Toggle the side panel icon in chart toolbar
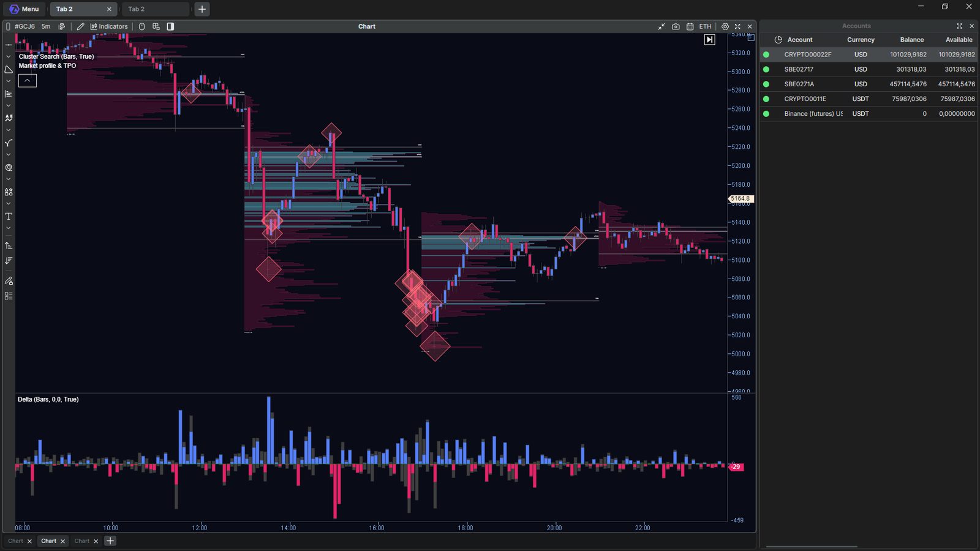 click(x=170, y=26)
